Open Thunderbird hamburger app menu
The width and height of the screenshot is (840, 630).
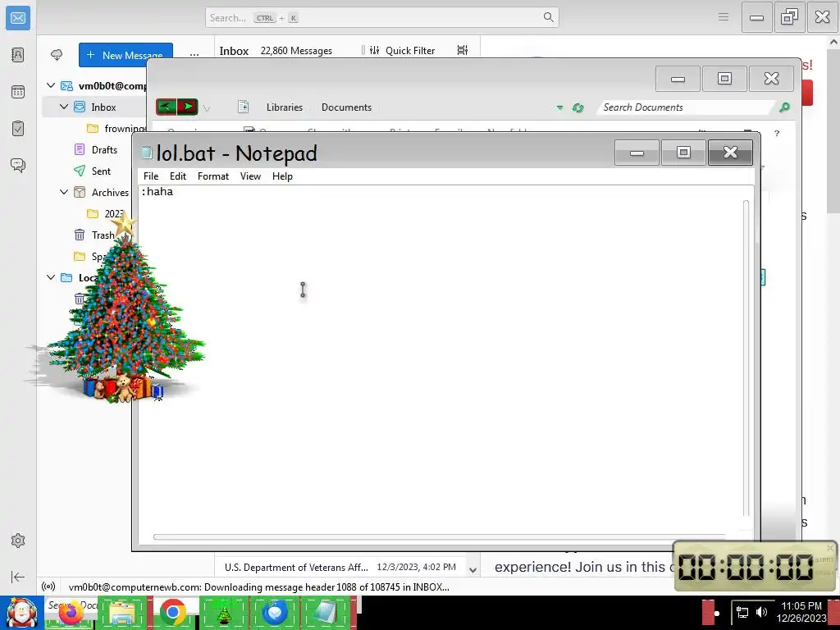[x=724, y=17]
